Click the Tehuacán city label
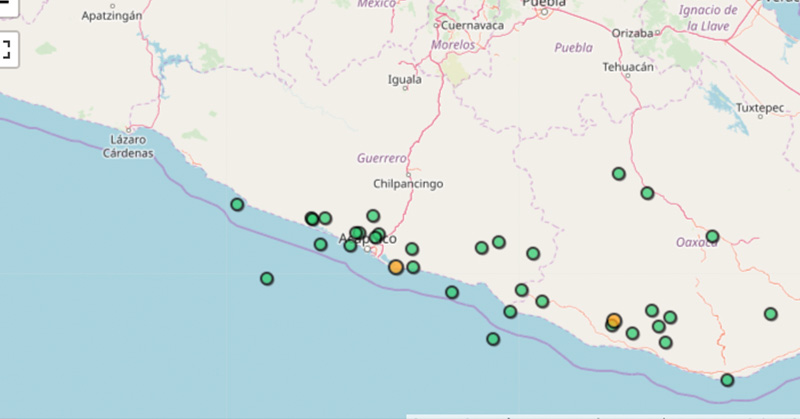 [x=628, y=67]
